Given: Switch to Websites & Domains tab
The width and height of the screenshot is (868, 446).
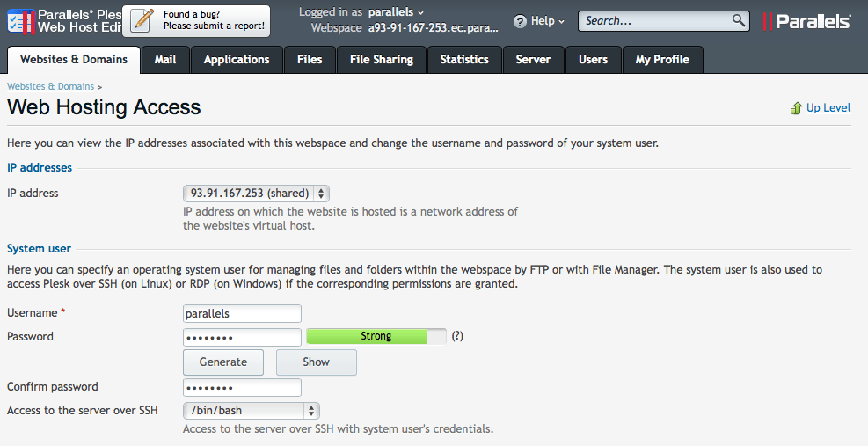Looking at the screenshot, I should 74,59.
